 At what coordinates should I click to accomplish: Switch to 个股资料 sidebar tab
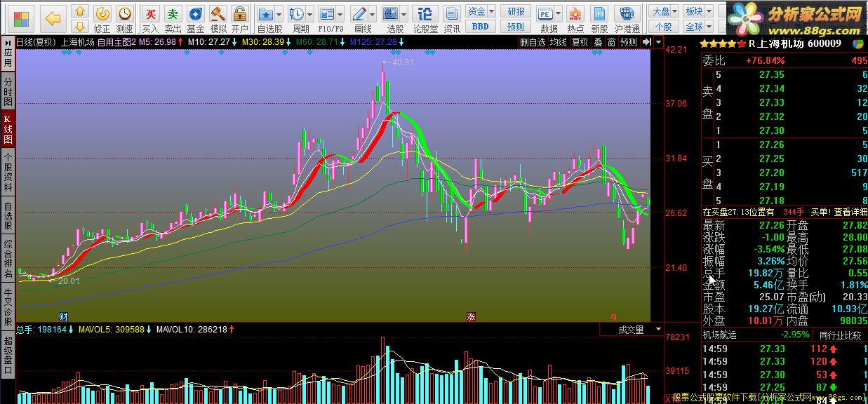(8, 173)
